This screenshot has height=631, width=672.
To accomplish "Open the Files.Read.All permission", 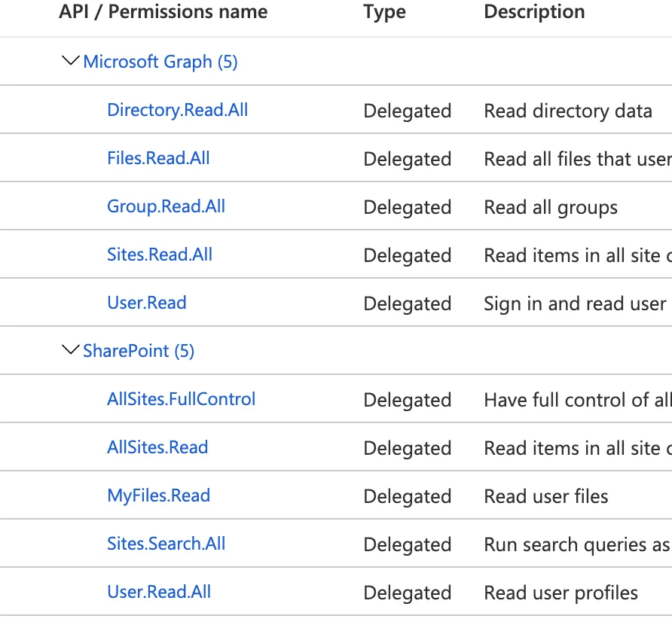I will (158, 158).
